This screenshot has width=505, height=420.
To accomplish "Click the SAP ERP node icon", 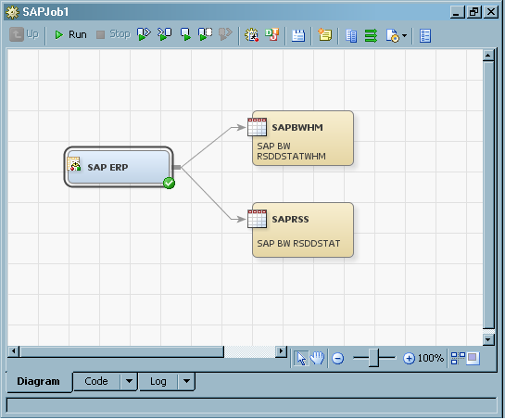I will pos(74,164).
